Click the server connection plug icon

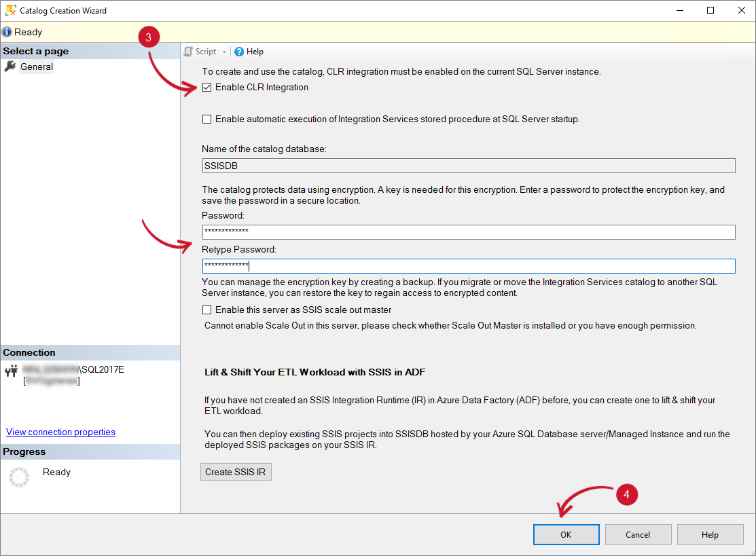[x=12, y=371]
